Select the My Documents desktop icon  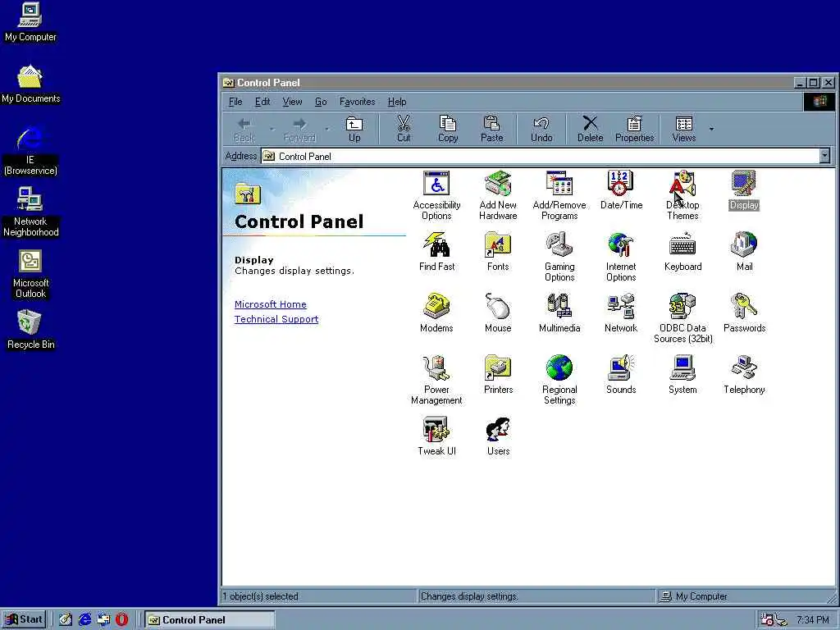pos(30,84)
